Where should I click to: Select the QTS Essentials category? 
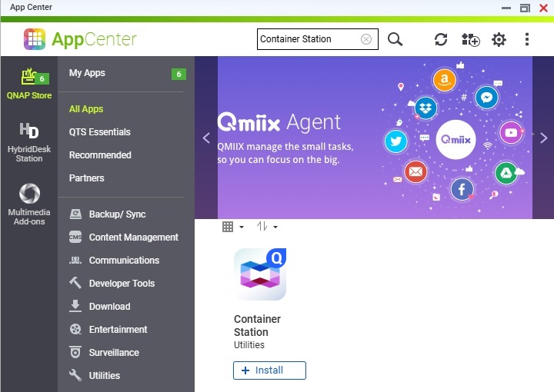100,132
